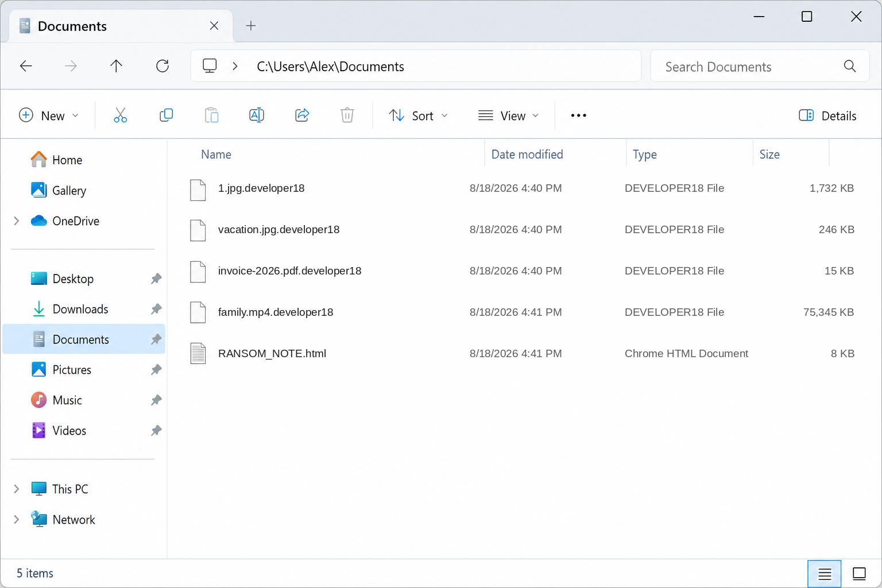
Task: Open the New dropdown menu
Action: pos(49,115)
